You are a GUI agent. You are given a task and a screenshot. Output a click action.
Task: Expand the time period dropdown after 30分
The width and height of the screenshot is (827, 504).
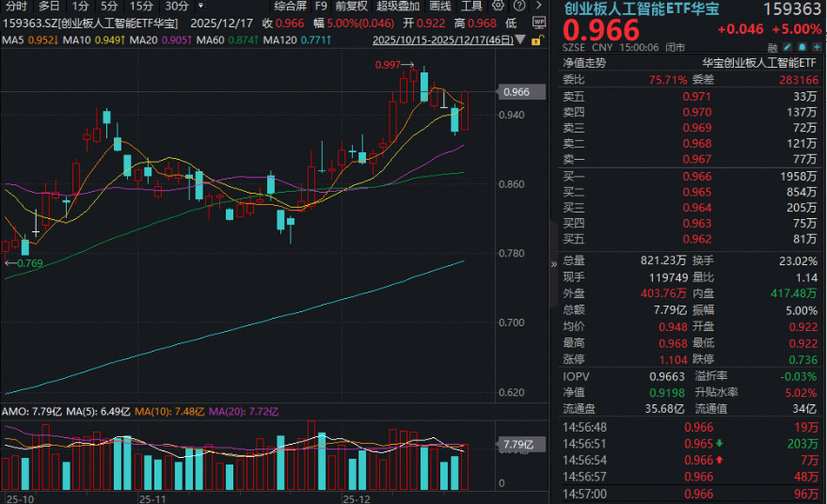point(199,6)
